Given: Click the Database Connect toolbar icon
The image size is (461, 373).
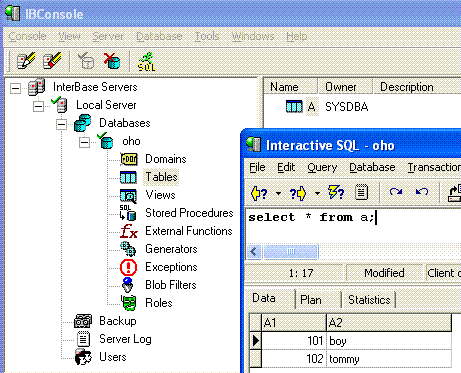Looking at the screenshot, I should [86, 61].
